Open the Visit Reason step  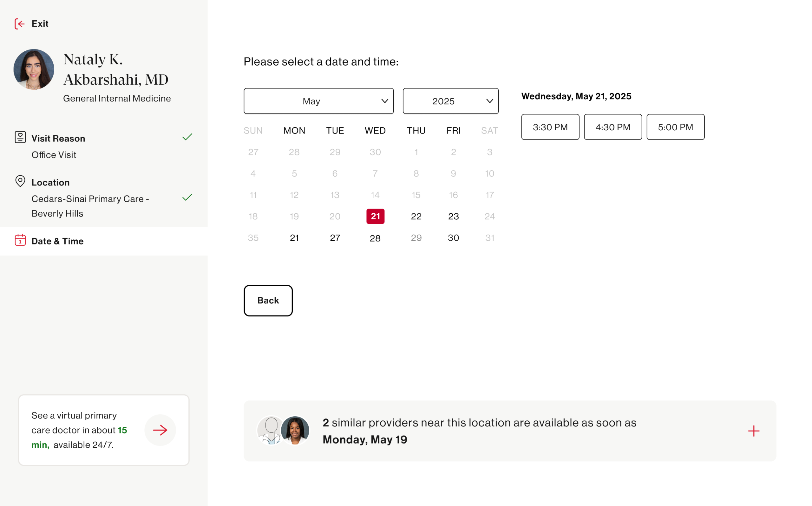58,139
